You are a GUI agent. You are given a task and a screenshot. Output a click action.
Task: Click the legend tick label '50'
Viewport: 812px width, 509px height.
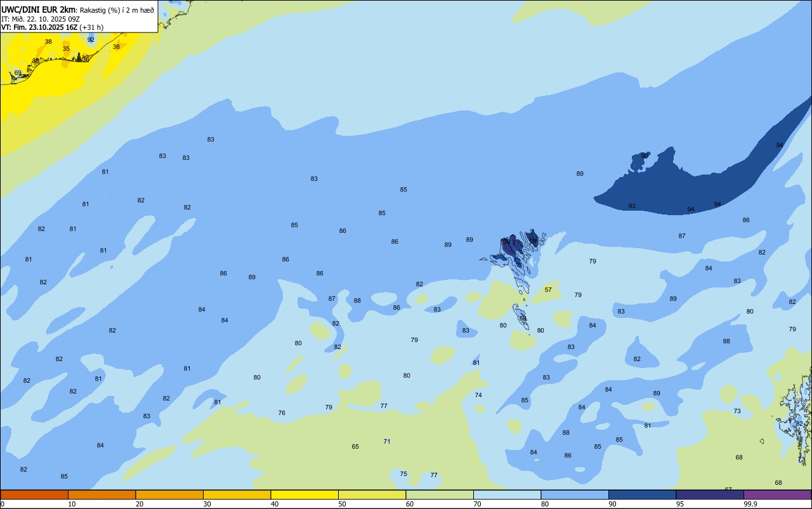pyautogui.click(x=342, y=504)
